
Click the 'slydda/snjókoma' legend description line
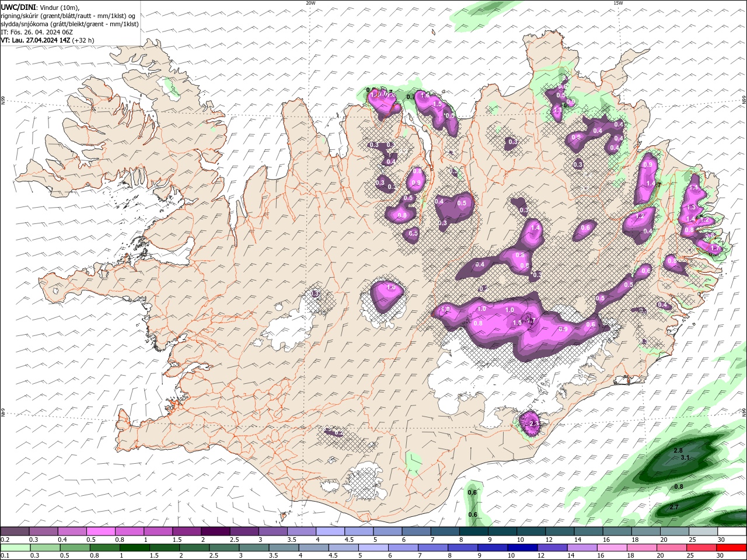70,24
